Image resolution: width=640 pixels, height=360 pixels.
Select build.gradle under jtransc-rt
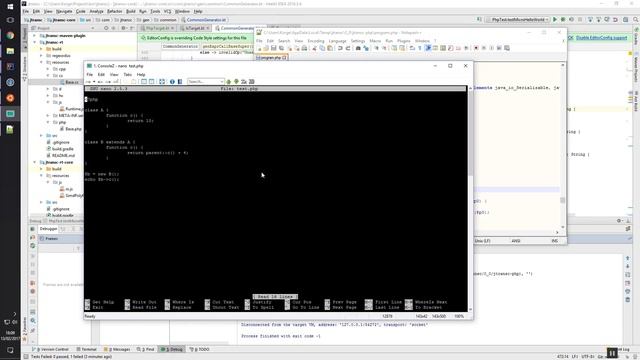[x=60, y=149]
